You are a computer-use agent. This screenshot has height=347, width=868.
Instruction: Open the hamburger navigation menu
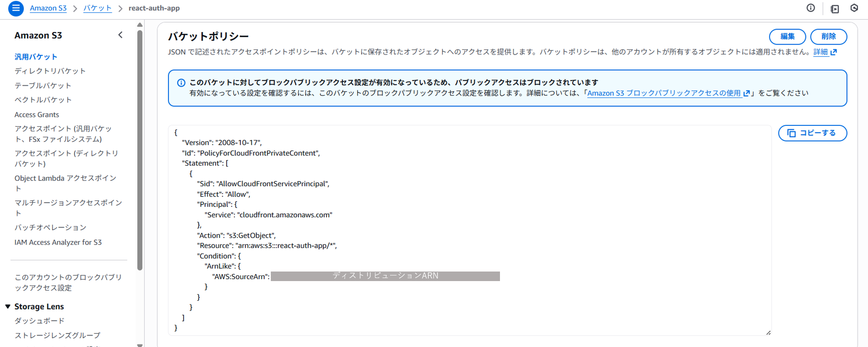click(16, 8)
